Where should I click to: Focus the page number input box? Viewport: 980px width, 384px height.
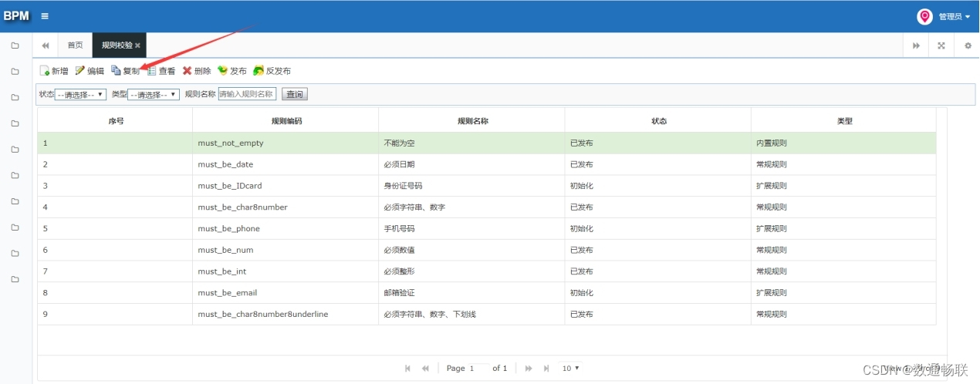[478, 369]
